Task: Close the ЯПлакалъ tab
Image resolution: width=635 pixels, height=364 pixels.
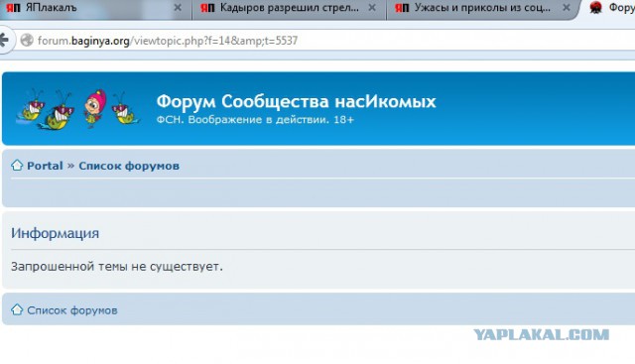Action: pos(178,8)
